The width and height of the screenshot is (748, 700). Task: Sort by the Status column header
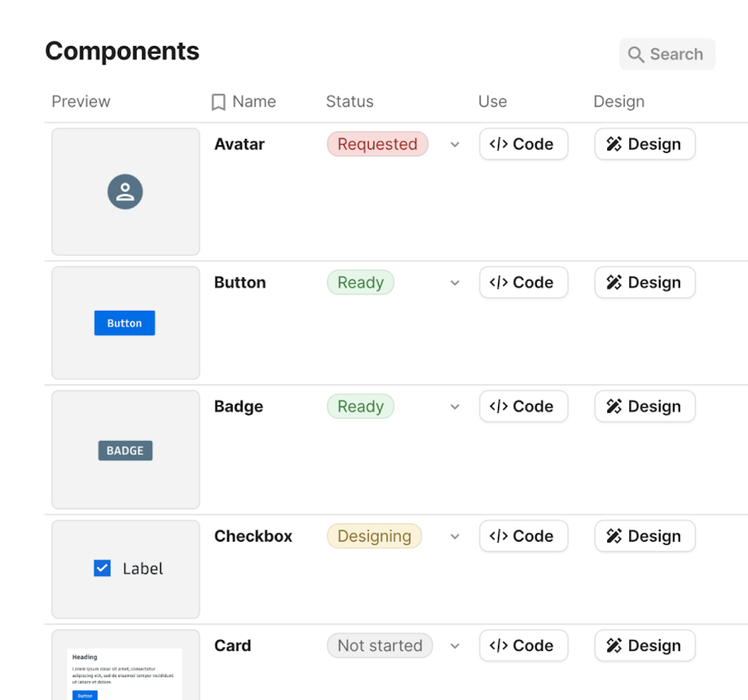coord(350,102)
